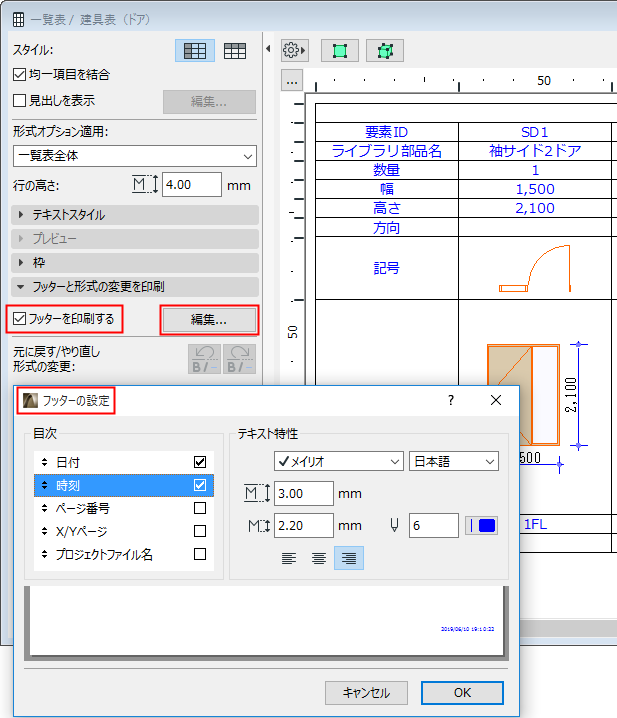Viewport: 617px width, 718px height.
Task: Click the 2.20 mm spacing field
Action: coord(303,526)
